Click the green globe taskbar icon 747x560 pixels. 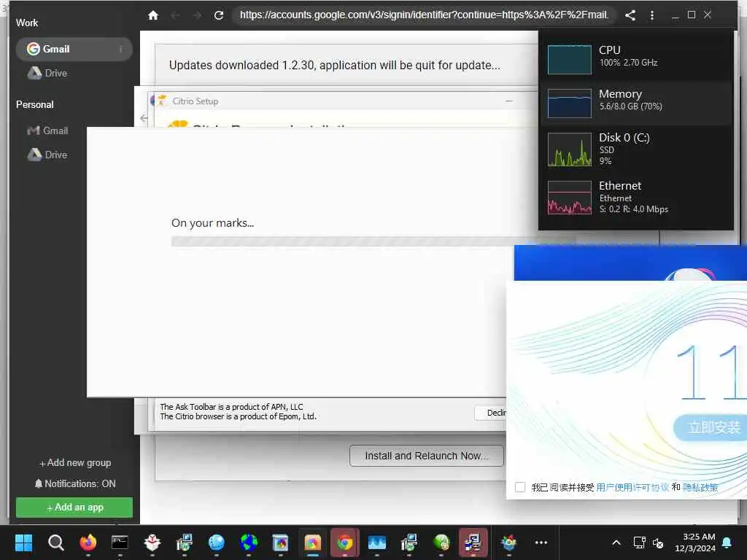coord(441,542)
